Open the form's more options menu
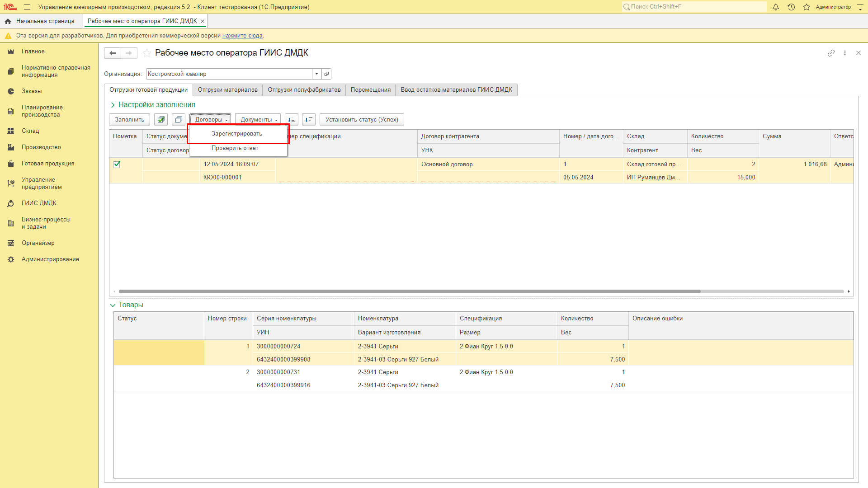Image resolution: width=868 pixels, height=488 pixels. 845,53
